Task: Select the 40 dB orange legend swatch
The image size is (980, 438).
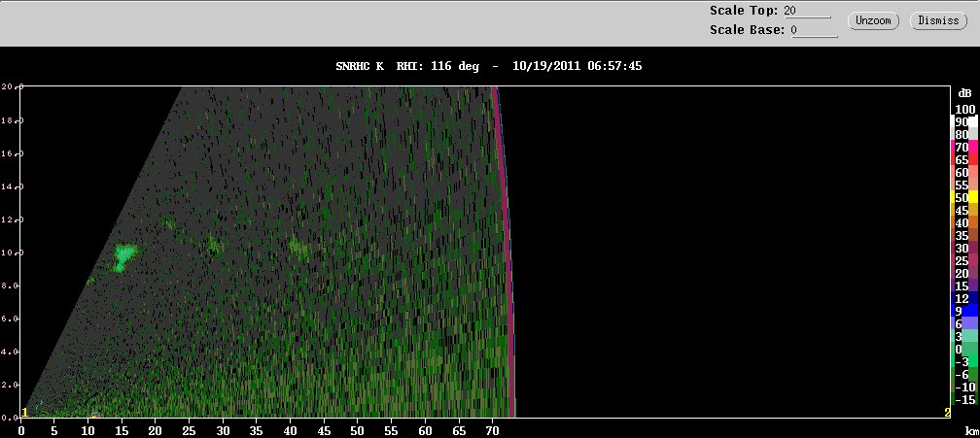Action: [965, 223]
